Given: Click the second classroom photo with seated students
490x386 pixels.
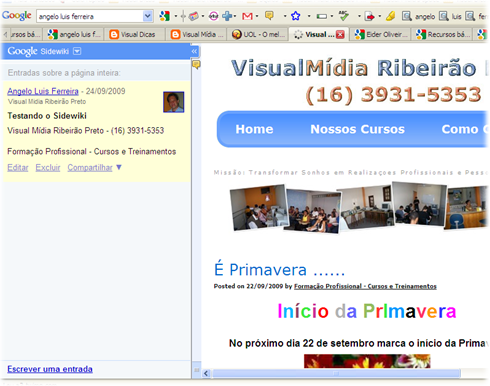Looking at the screenshot, I should click(x=313, y=211).
